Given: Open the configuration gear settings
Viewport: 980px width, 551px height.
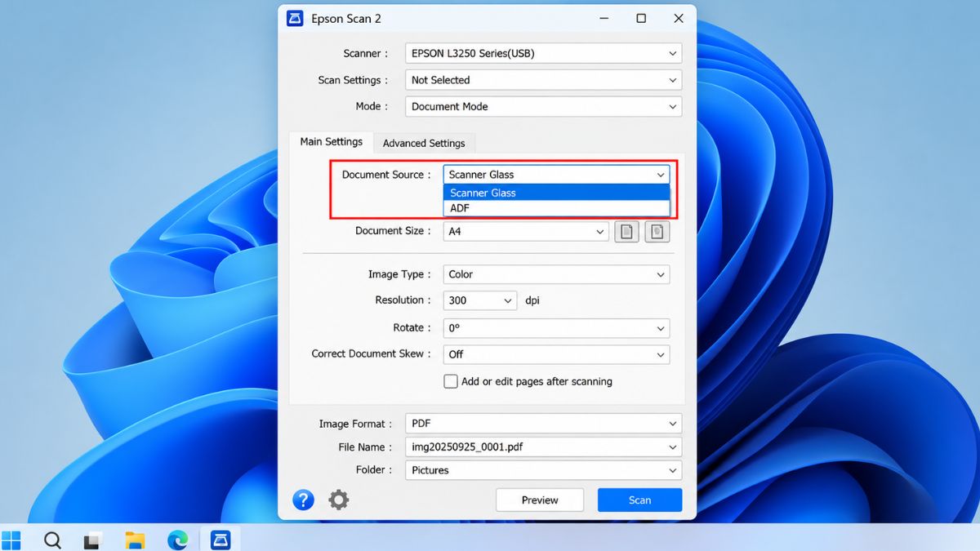Looking at the screenshot, I should (338, 500).
